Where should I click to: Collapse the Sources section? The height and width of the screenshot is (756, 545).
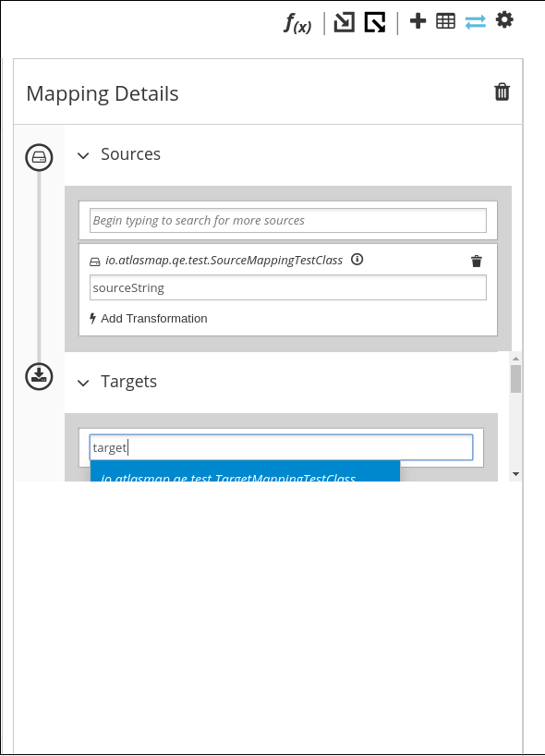click(83, 154)
